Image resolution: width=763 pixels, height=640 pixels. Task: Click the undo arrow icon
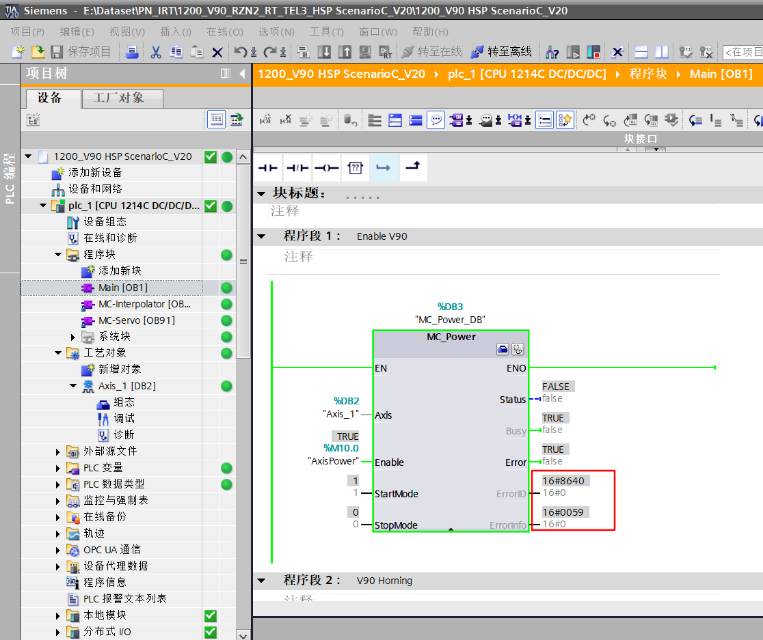[x=240, y=52]
